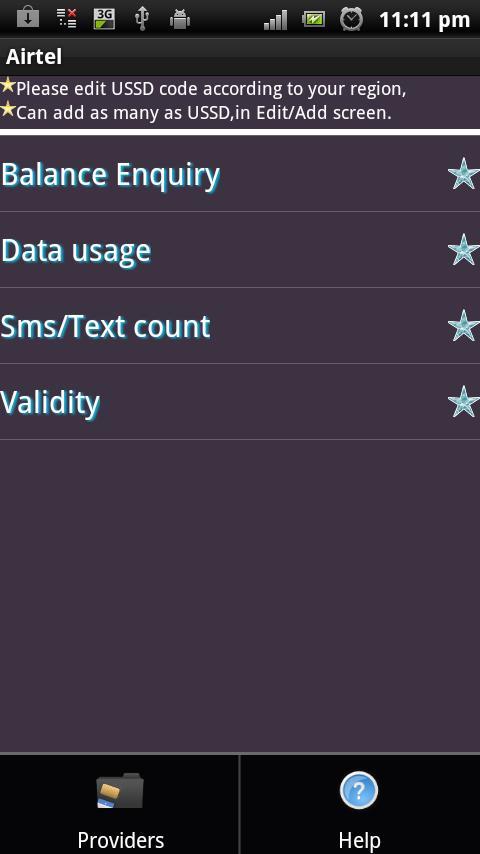Tap the blue question mark Help icon

tap(359, 790)
